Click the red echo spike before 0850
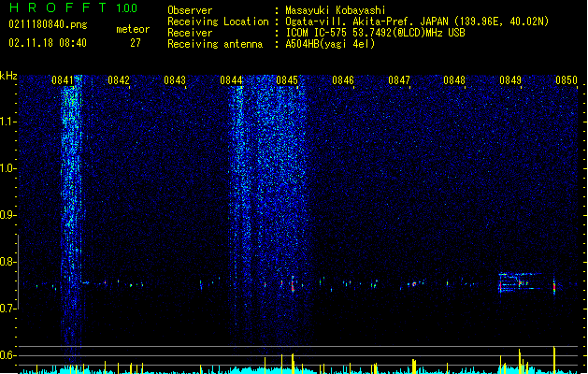This screenshot has height=374, width=588. 554,287
